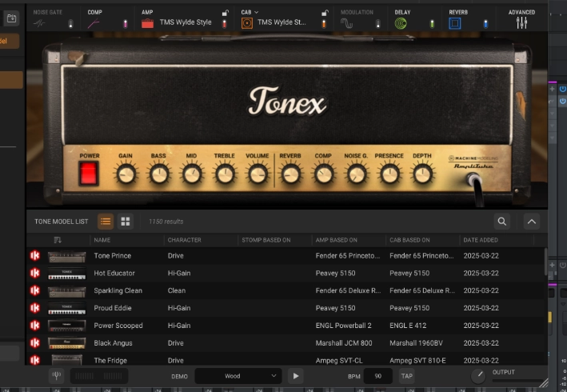The height and width of the screenshot is (392, 567).
Task: Toggle the Delay on/off switch
Action: 432,24
